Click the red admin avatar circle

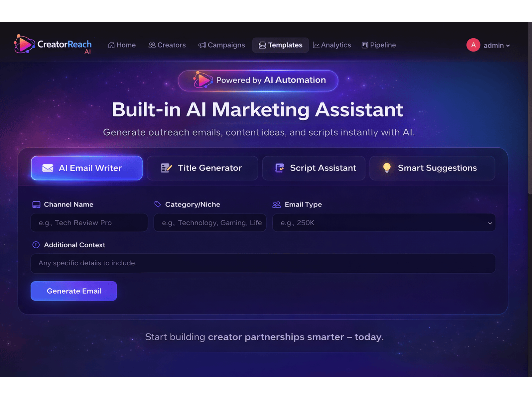tap(473, 45)
